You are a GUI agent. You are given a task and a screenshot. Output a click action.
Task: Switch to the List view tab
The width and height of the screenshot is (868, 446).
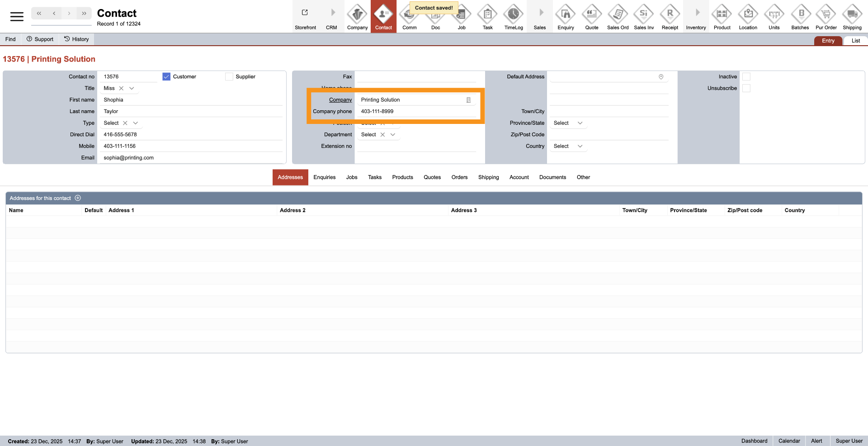click(x=855, y=41)
